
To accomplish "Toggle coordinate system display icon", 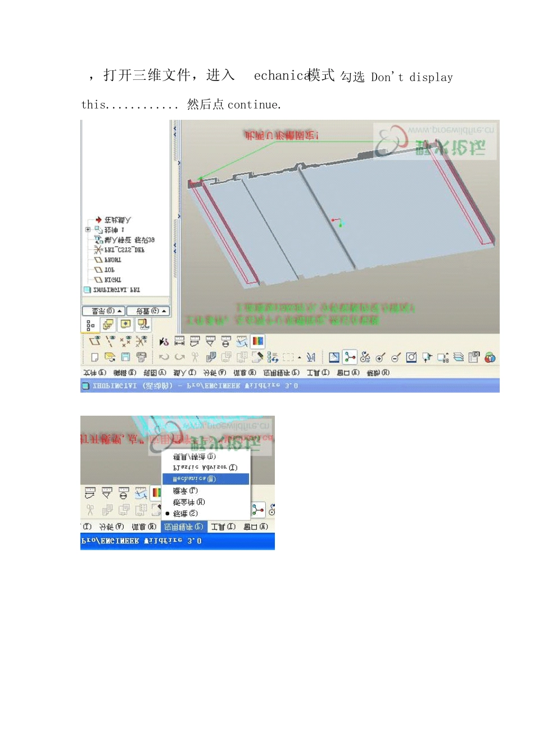I will click(141, 341).
